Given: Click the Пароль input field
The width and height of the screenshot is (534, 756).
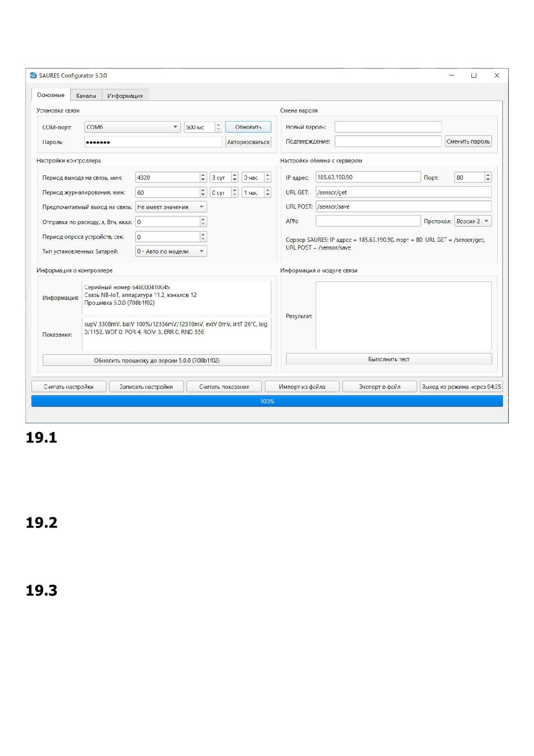Looking at the screenshot, I should click(x=153, y=142).
